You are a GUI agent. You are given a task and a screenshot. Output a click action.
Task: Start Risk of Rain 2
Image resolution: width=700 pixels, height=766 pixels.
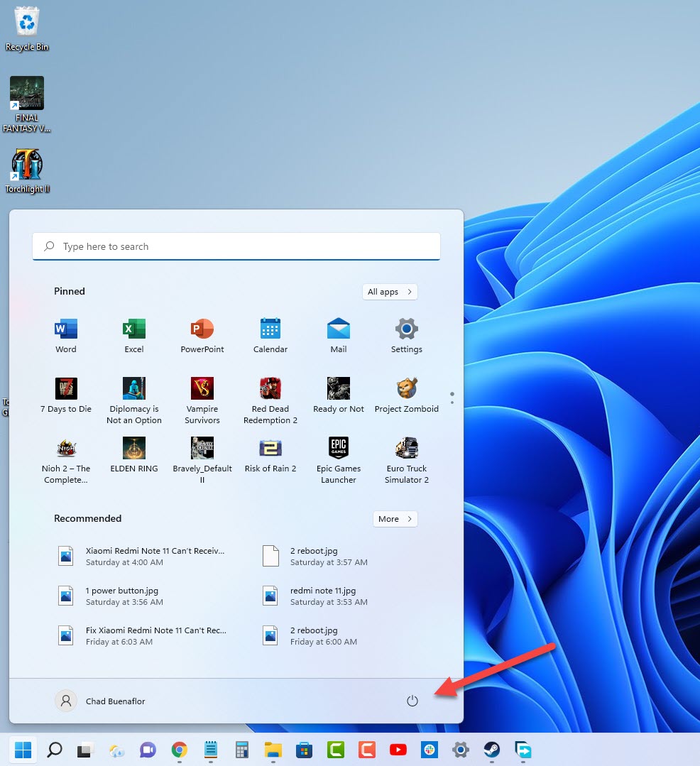[x=270, y=455]
